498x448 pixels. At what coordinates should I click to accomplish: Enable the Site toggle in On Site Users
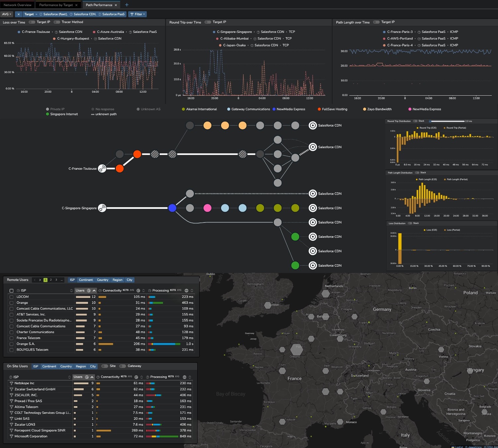tap(105, 366)
